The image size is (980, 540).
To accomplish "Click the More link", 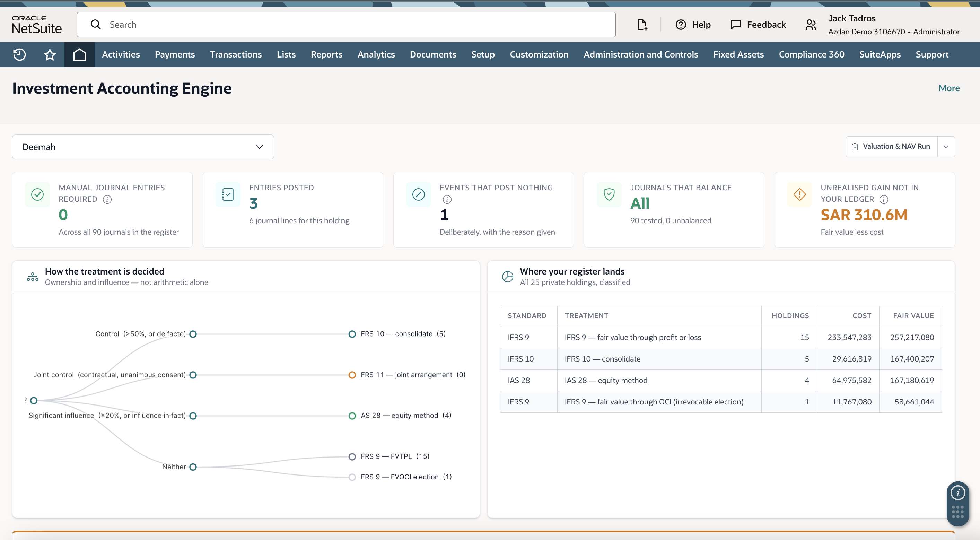I will pos(949,88).
